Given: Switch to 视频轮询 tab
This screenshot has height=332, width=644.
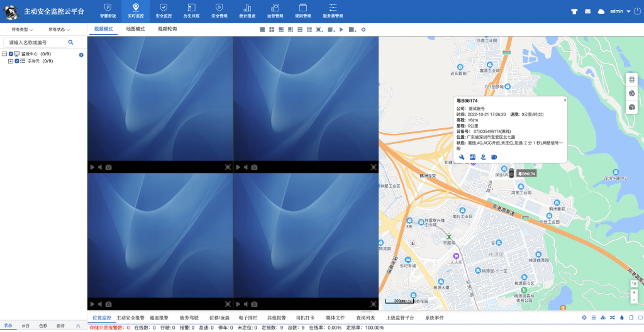Looking at the screenshot, I should point(167,29).
